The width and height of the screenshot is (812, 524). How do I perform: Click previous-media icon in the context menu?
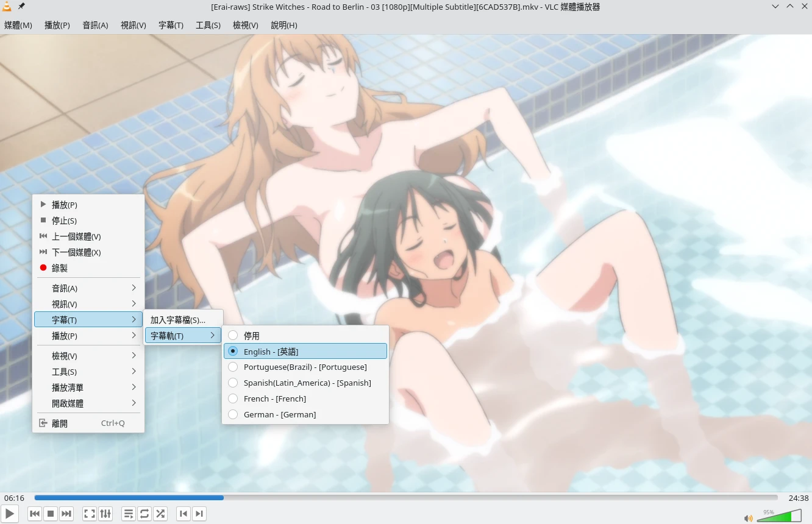43,236
